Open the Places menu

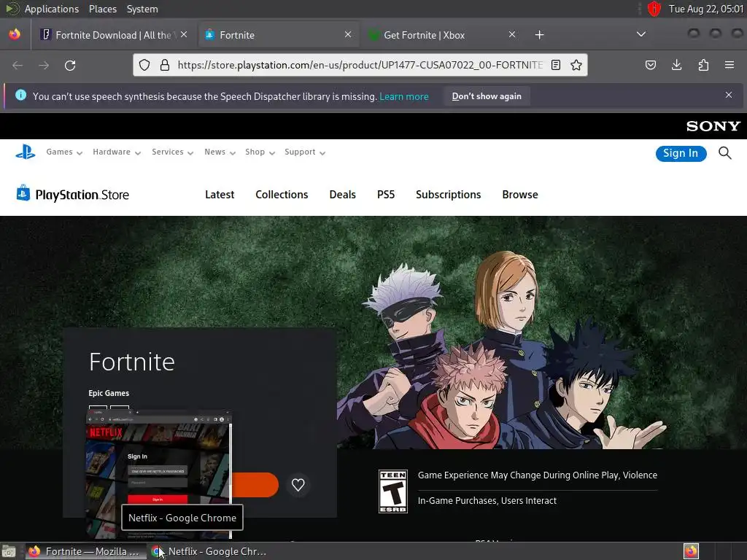[x=103, y=9]
